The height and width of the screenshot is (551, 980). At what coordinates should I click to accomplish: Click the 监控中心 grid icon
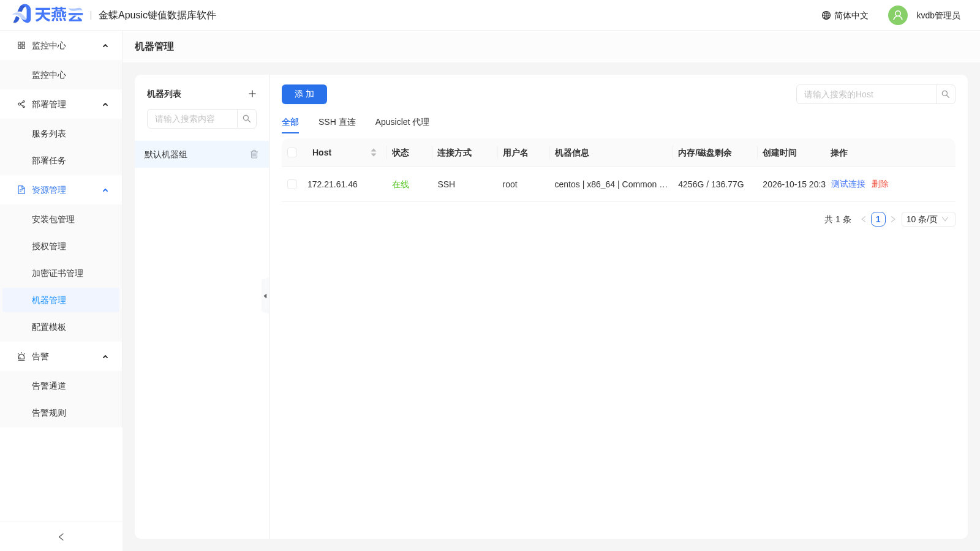tap(21, 45)
